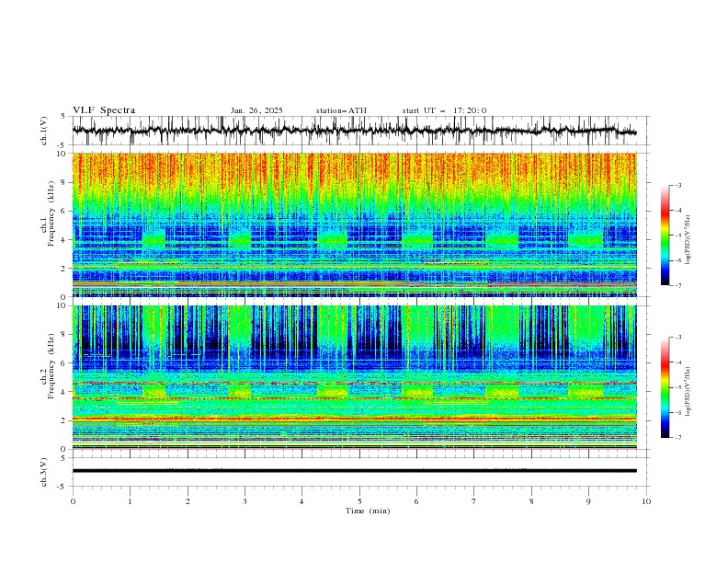Viewport: 728px width, 563px height.
Task: Click time axis tick label '0'
Action: point(73,501)
